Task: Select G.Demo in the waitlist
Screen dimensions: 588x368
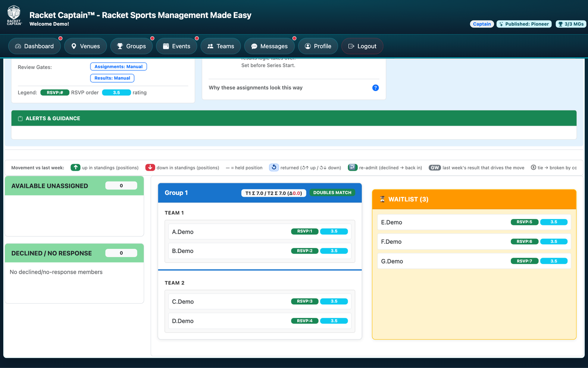Action: pos(474,261)
